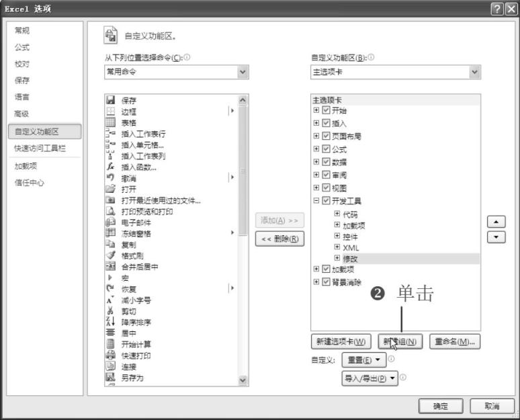Click the Sort Descending (降序排序) icon
Viewport: 520px width, 420px height.
(110, 321)
